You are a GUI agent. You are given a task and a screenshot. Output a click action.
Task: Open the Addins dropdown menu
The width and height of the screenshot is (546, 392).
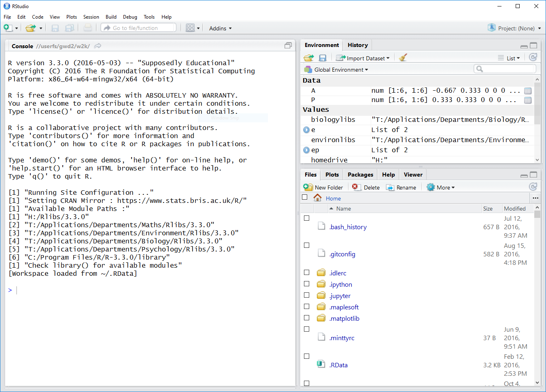click(x=220, y=28)
